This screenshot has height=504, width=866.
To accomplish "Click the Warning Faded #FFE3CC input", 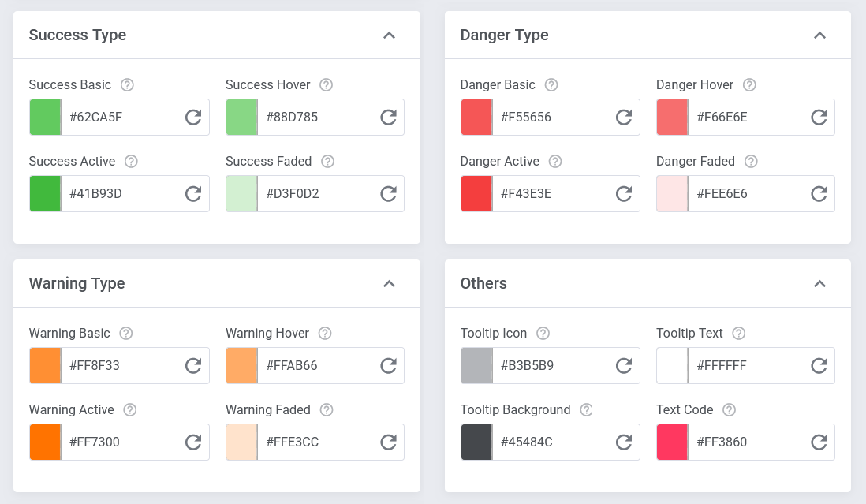I will [315, 442].
